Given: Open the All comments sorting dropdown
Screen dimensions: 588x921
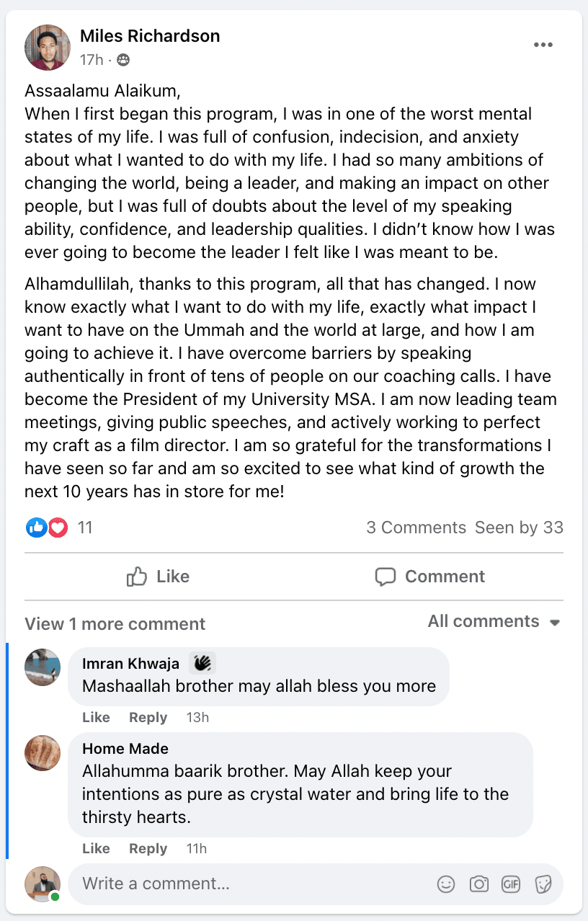Looking at the screenshot, I should pyautogui.click(x=494, y=621).
